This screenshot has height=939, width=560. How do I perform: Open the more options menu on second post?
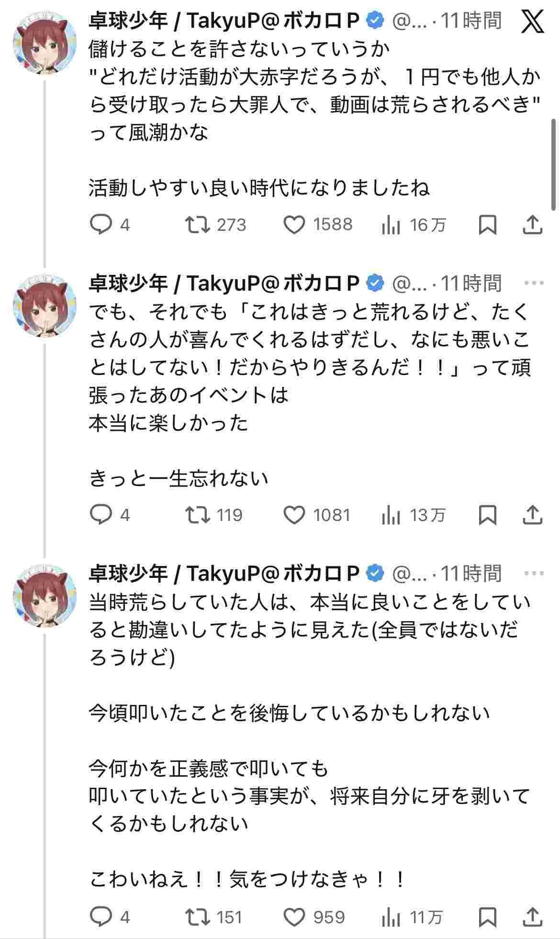(534, 283)
